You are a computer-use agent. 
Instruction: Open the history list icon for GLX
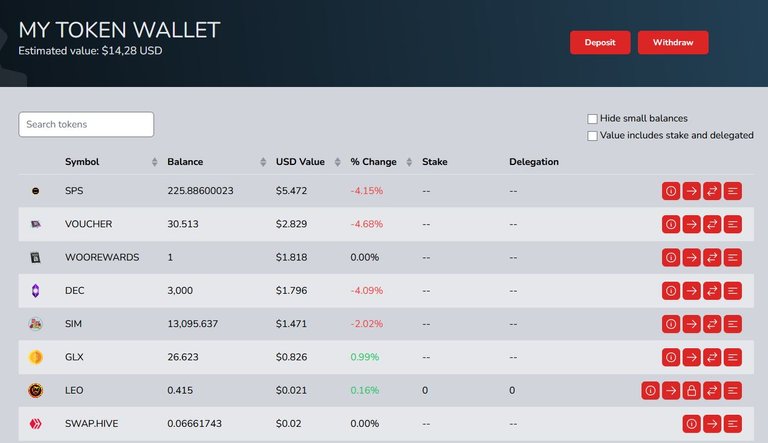[x=733, y=358]
